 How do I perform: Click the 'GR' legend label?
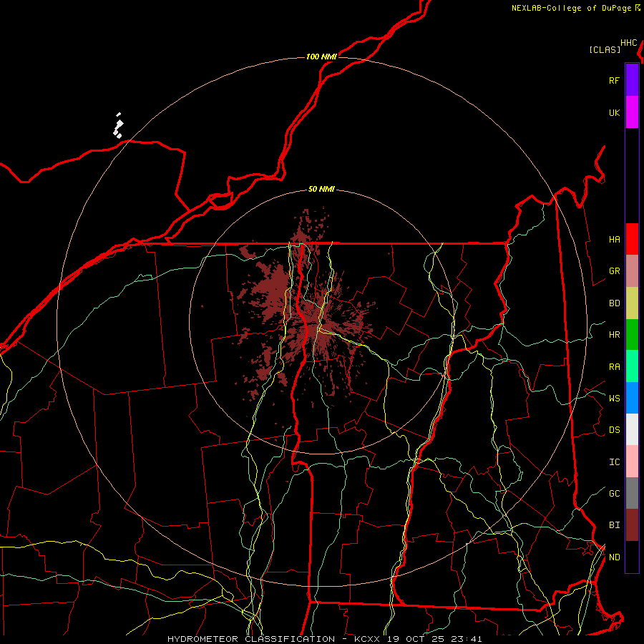pyautogui.click(x=614, y=271)
